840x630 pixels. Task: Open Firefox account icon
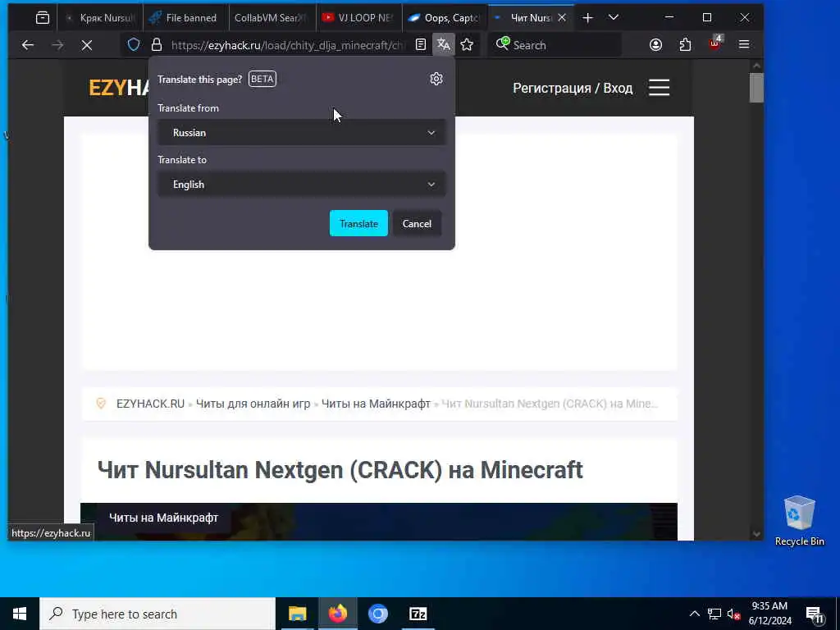click(x=655, y=44)
